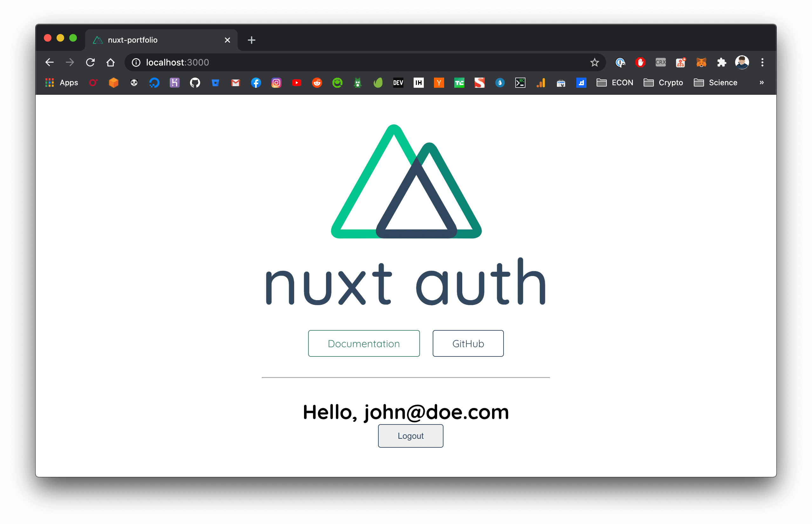Expand the Science bookmarks folder
812x524 pixels.
tap(715, 82)
